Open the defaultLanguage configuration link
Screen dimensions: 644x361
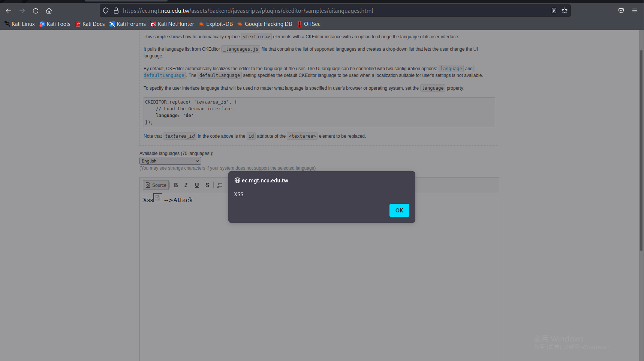tap(164, 75)
